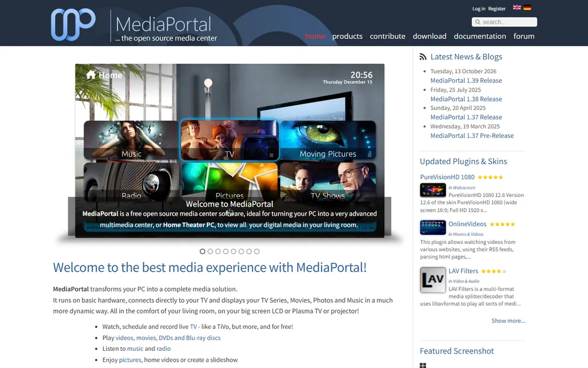Open the OnlineVideos plugin thumbnail
Image resolution: width=588 pixels, height=368 pixels.
point(433,227)
